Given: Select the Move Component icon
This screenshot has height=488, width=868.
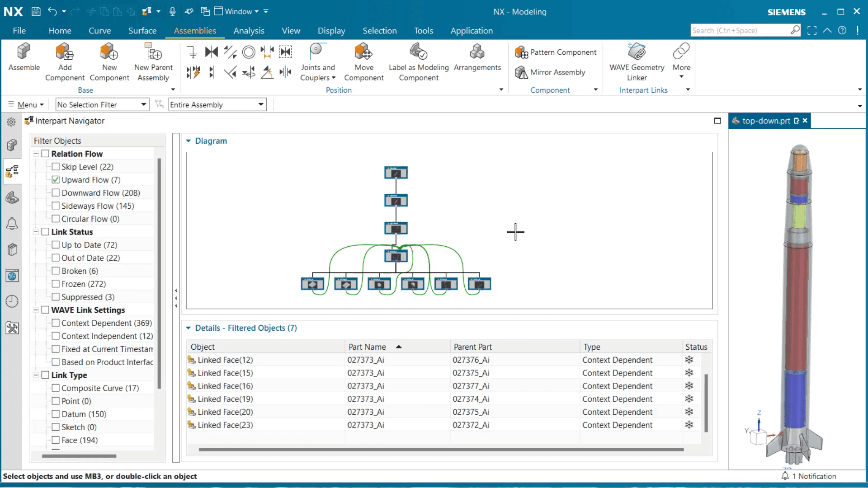Looking at the screenshot, I should point(363,52).
